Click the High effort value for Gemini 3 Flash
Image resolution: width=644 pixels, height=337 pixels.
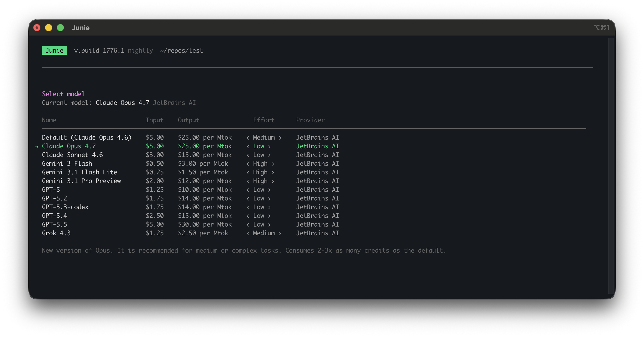coord(260,164)
